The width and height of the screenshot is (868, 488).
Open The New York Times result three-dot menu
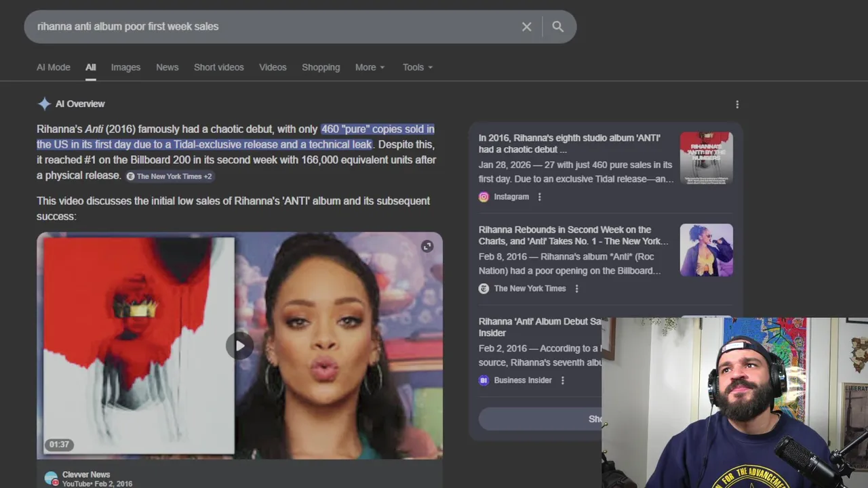[x=576, y=288]
